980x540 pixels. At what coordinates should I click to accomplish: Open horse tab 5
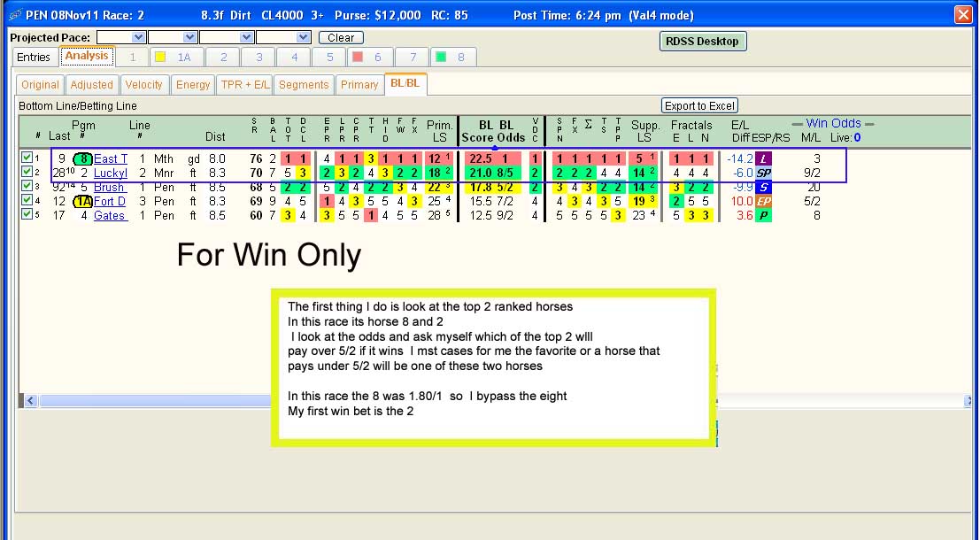[x=330, y=57]
